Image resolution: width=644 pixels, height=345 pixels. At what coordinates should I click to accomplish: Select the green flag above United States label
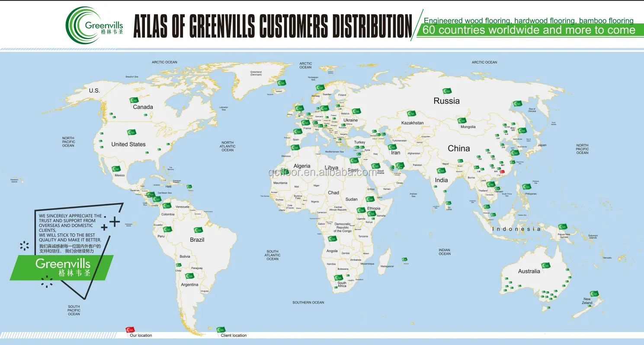[131, 132]
